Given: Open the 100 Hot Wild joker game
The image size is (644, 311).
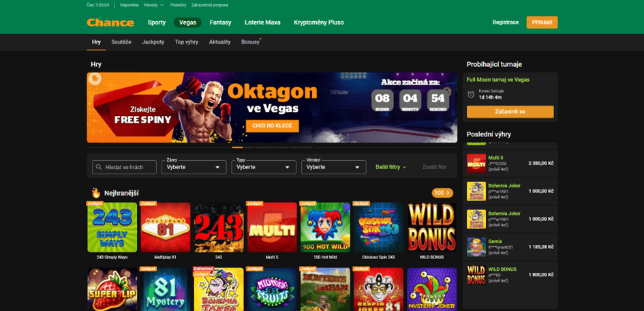Looking at the screenshot, I should pyautogui.click(x=325, y=227).
